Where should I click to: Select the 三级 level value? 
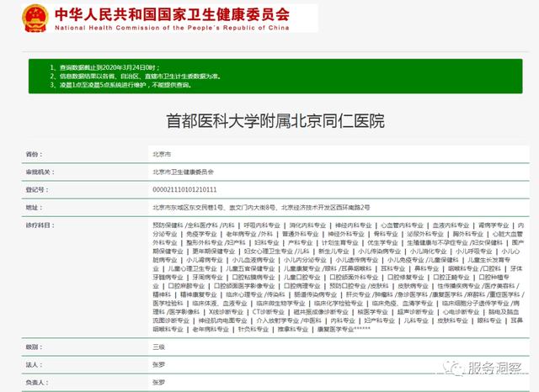(x=157, y=347)
